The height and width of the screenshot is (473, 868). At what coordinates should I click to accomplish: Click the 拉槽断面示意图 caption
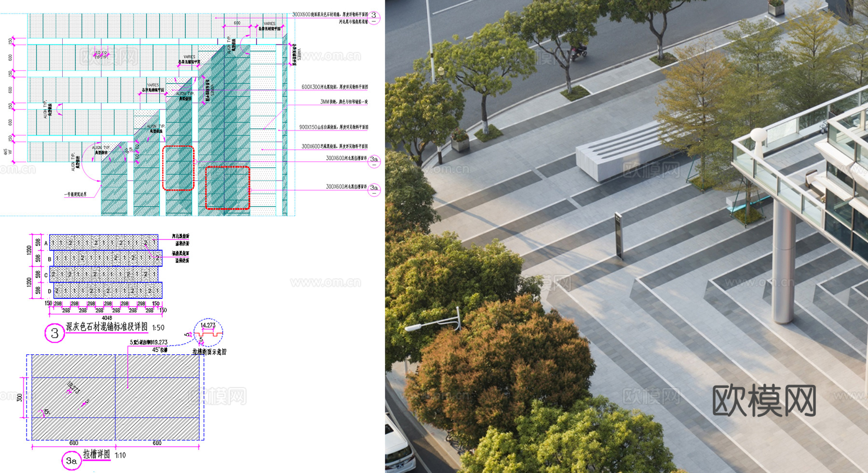click(x=209, y=352)
